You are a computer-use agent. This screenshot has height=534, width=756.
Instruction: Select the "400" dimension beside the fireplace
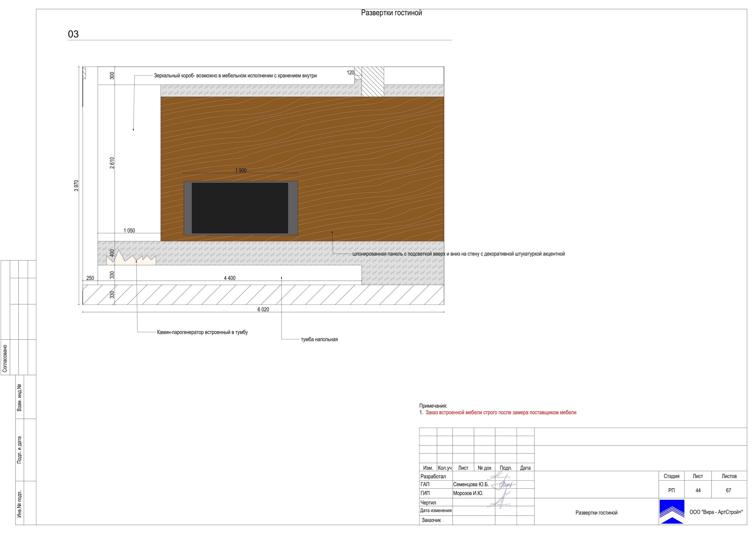112,253
